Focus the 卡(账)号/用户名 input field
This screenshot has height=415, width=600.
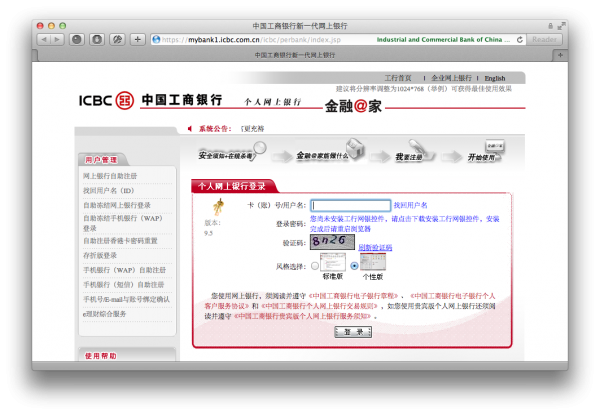(x=351, y=205)
